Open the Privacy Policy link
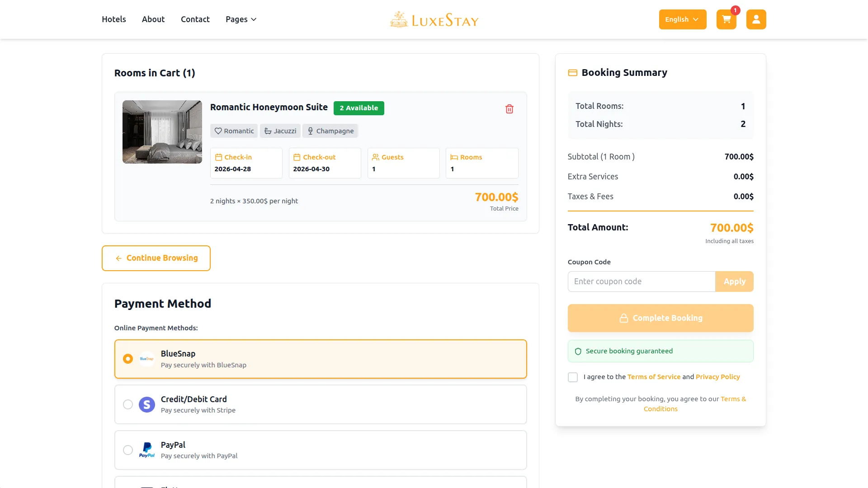868x488 pixels. pyautogui.click(x=718, y=377)
